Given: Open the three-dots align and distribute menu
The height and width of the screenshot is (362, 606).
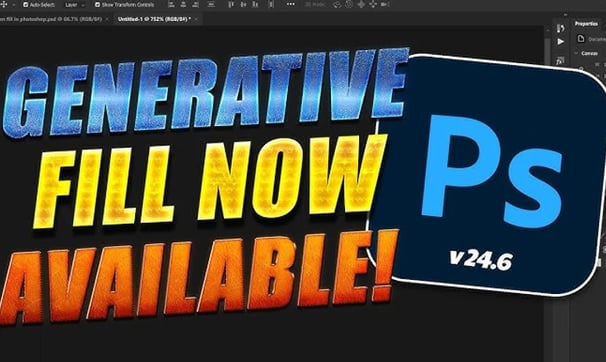Looking at the screenshot, I should point(291,4).
